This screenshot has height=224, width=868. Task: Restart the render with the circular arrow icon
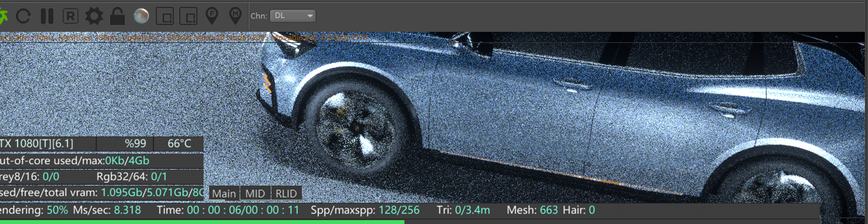point(23,16)
